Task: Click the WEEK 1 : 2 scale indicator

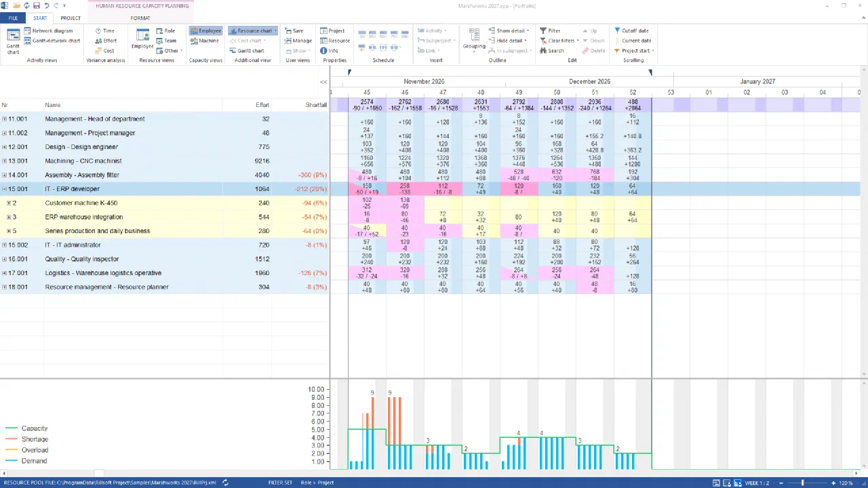Action: point(757,483)
